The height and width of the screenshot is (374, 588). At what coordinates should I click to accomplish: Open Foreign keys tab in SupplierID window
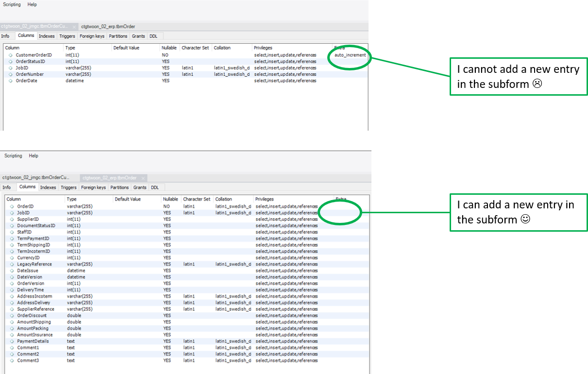pos(94,187)
